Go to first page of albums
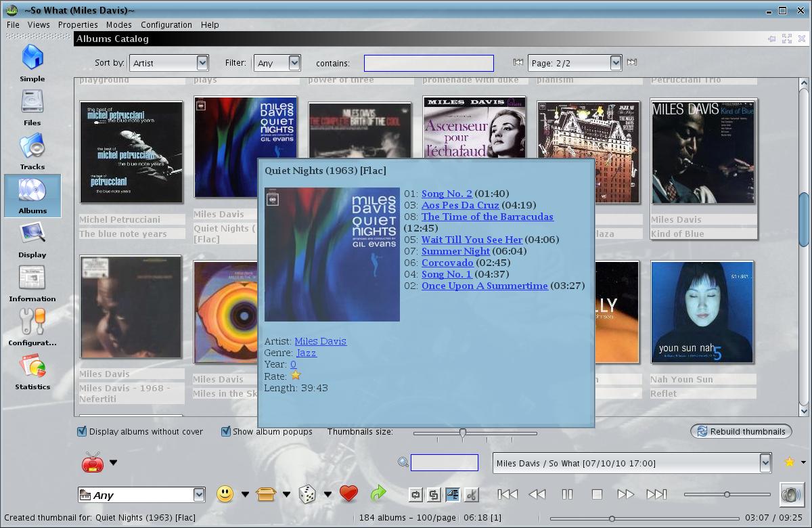The height and width of the screenshot is (528, 812). pos(518,62)
